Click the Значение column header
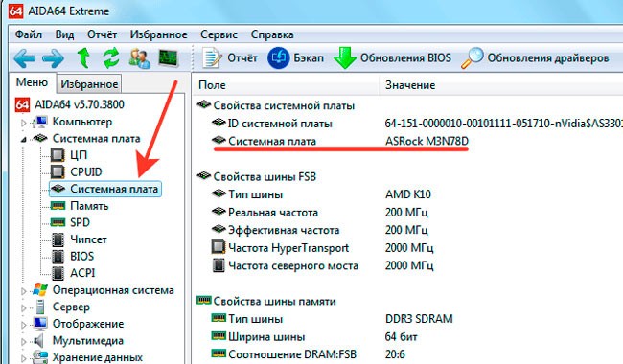 pos(500,85)
